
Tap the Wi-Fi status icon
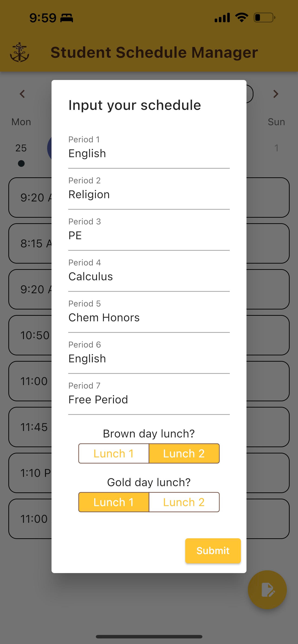click(x=241, y=17)
